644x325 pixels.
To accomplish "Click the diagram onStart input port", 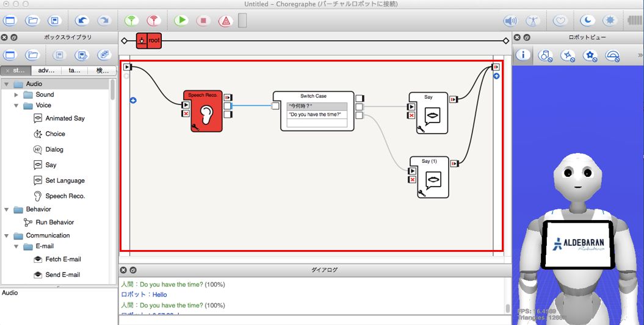I will click(x=128, y=67).
